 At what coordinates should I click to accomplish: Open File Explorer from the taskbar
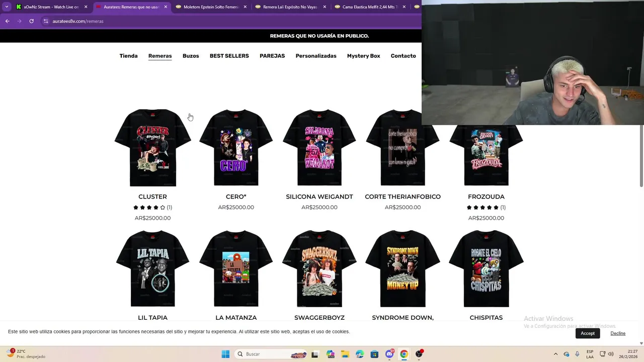(345, 354)
